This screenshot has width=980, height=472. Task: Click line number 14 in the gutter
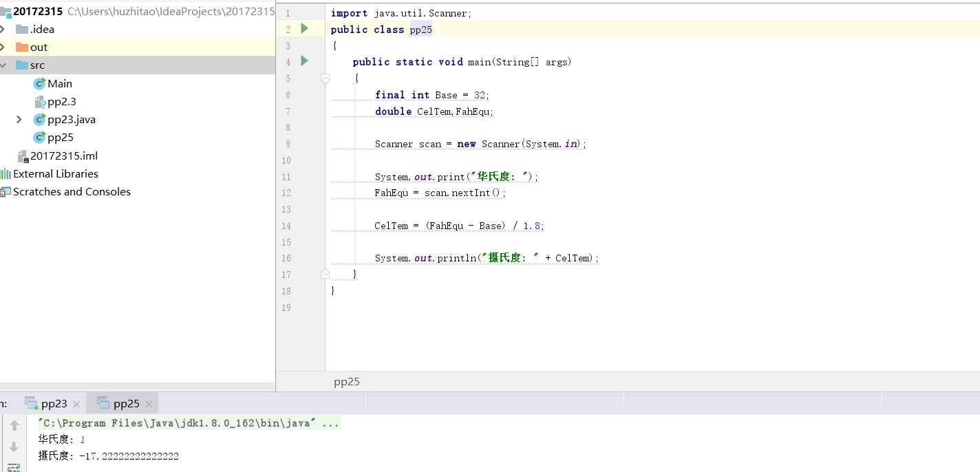(x=286, y=226)
